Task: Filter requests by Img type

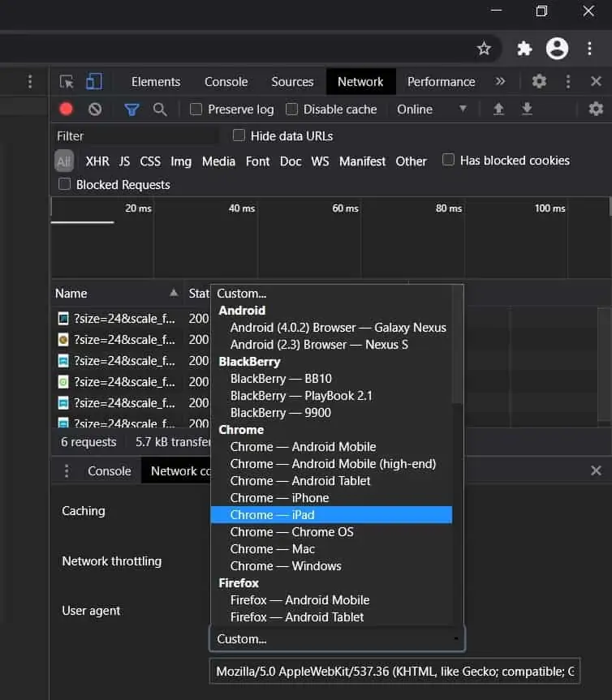Action: point(181,161)
